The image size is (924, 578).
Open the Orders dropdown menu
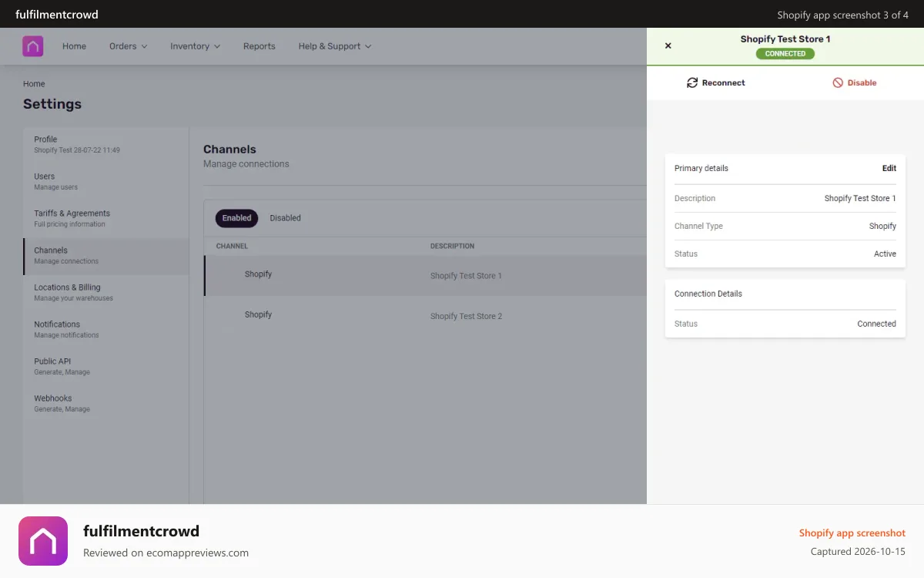[128, 46]
